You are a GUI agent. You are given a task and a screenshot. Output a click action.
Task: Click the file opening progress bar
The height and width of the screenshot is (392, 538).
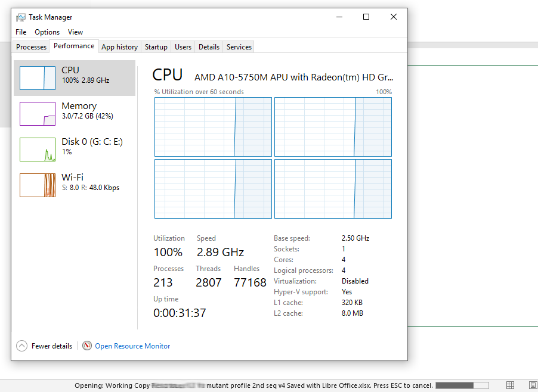[462, 385]
